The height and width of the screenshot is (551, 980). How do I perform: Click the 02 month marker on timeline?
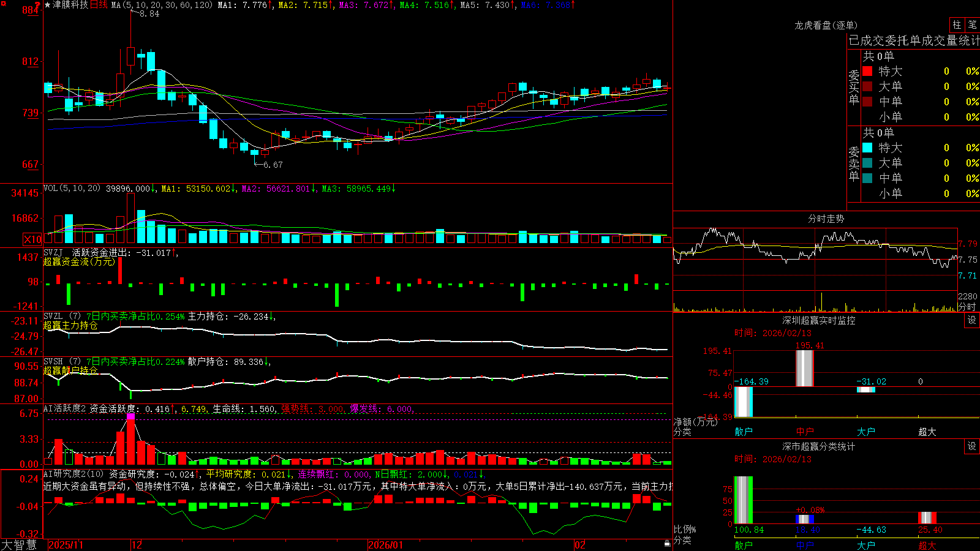(x=580, y=545)
